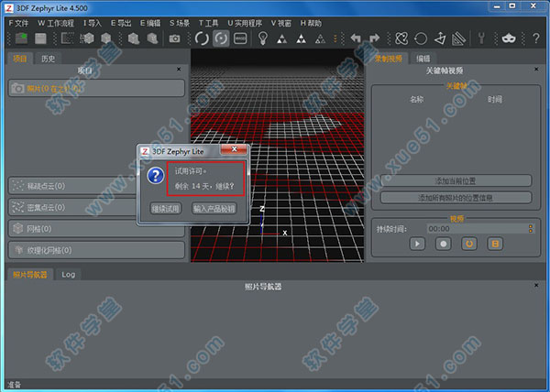Viewport: 550px width, 392px height.
Task: Open options with the wrench icon
Action: tap(481, 38)
